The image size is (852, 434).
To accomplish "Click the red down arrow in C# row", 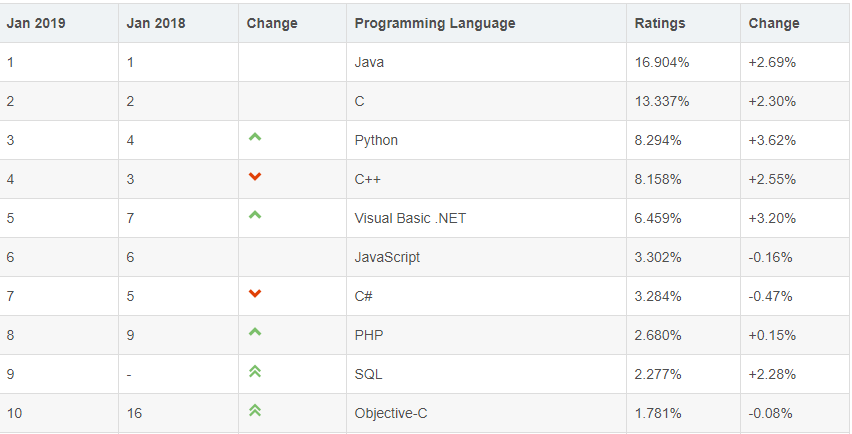I will [x=255, y=293].
